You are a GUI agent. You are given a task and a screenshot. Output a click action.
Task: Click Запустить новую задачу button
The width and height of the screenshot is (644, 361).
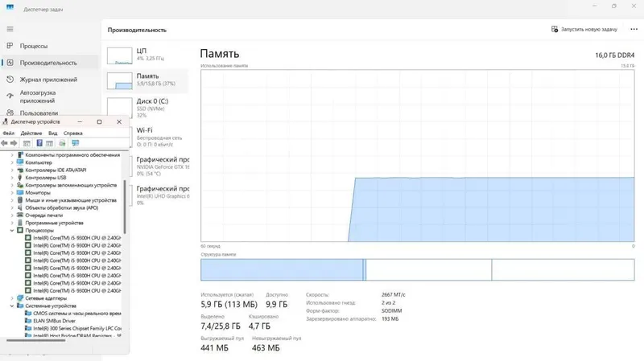point(584,29)
